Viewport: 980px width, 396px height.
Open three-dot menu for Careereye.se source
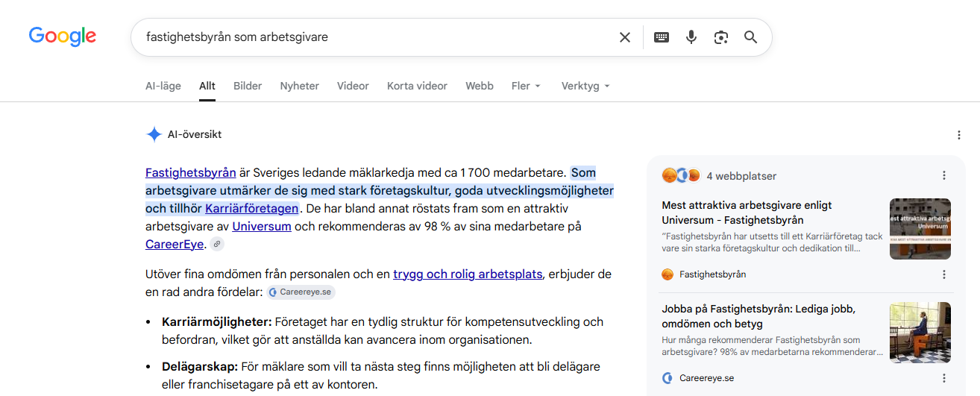click(944, 378)
